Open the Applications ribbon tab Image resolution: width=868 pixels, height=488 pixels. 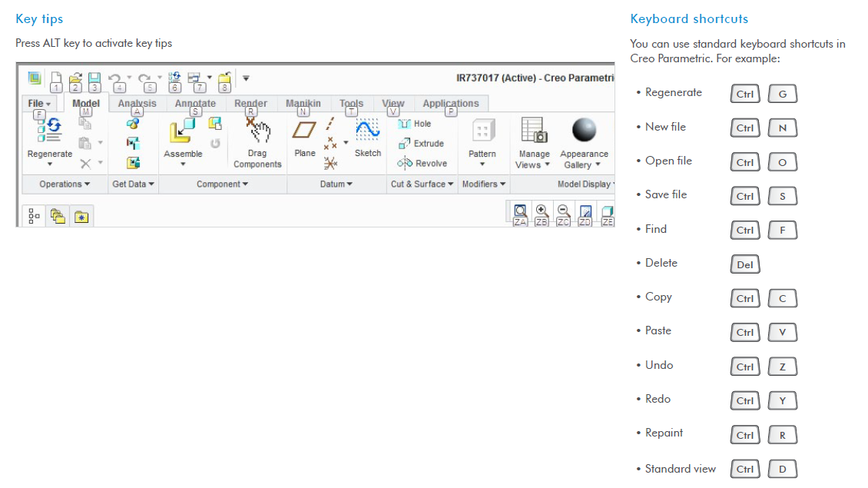tap(451, 102)
